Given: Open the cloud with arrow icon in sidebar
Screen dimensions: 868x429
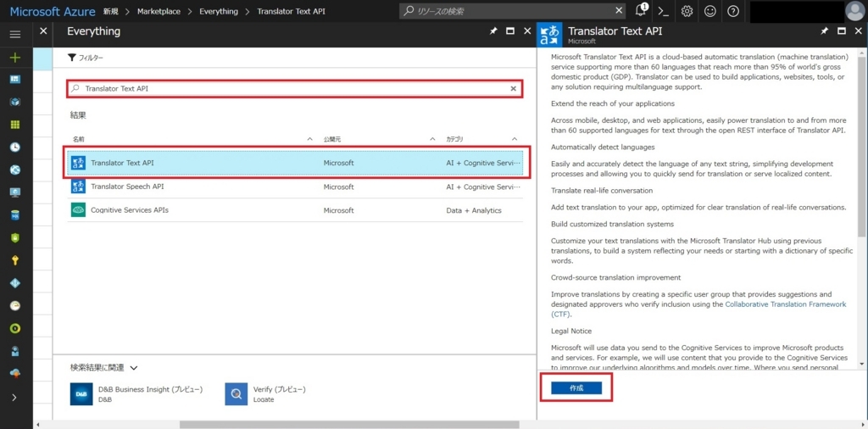Looking at the screenshot, I should (15, 374).
